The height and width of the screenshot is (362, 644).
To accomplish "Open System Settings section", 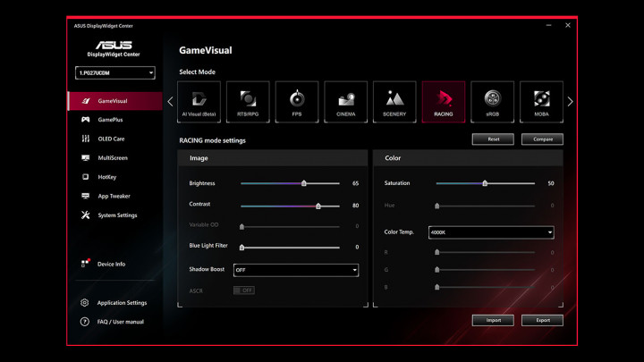I will (x=115, y=215).
